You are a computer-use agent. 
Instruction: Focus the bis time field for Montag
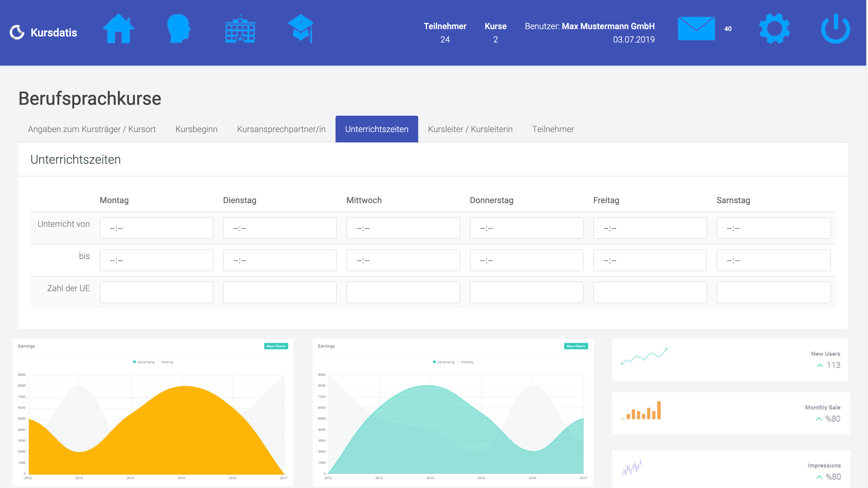[x=156, y=260]
